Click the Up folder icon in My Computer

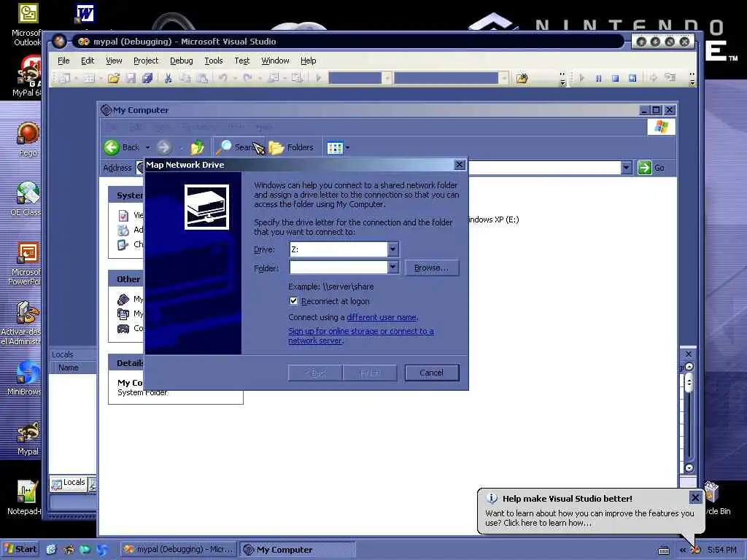tap(197, 147)
